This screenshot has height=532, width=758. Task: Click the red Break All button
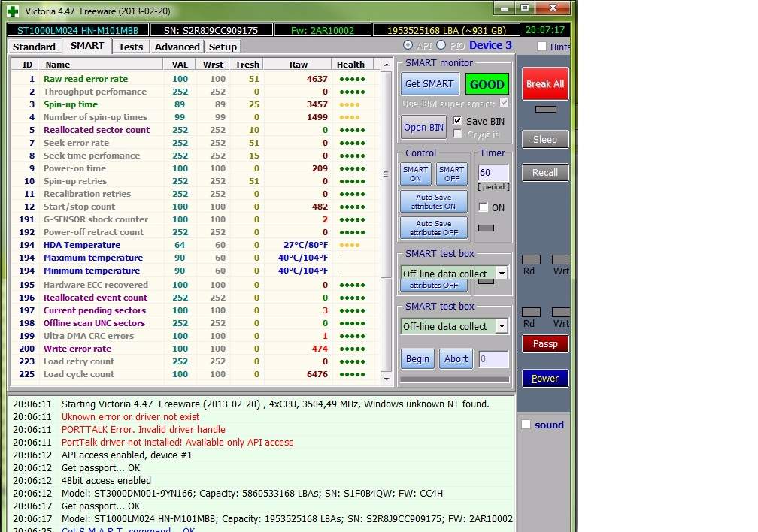pos(545,84)
